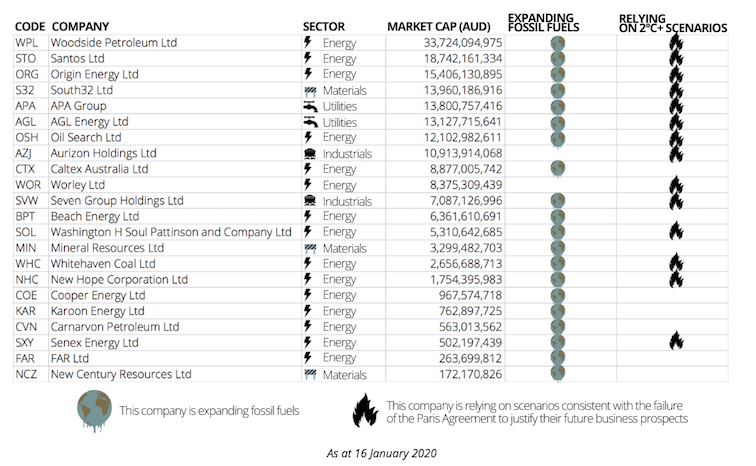
Task: Click the flame icon for Santos Ltd
Action: point(676,59)
